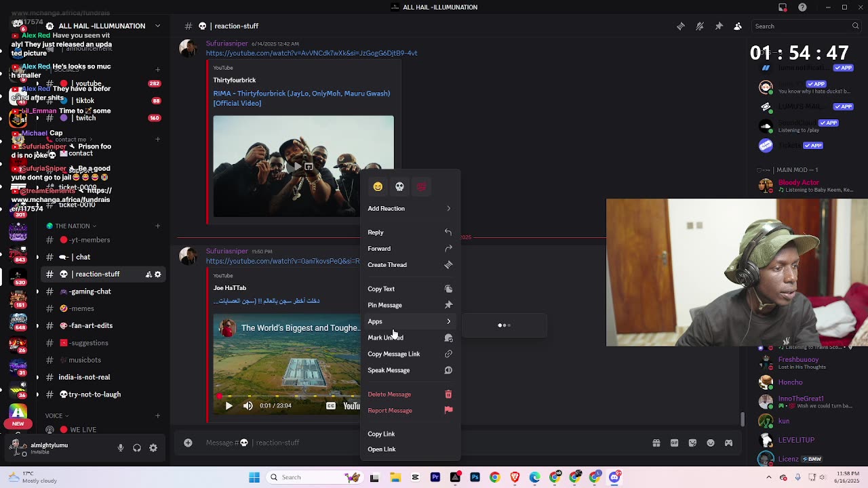
Task: Select Copy Link menu entry
Action: 410,434
